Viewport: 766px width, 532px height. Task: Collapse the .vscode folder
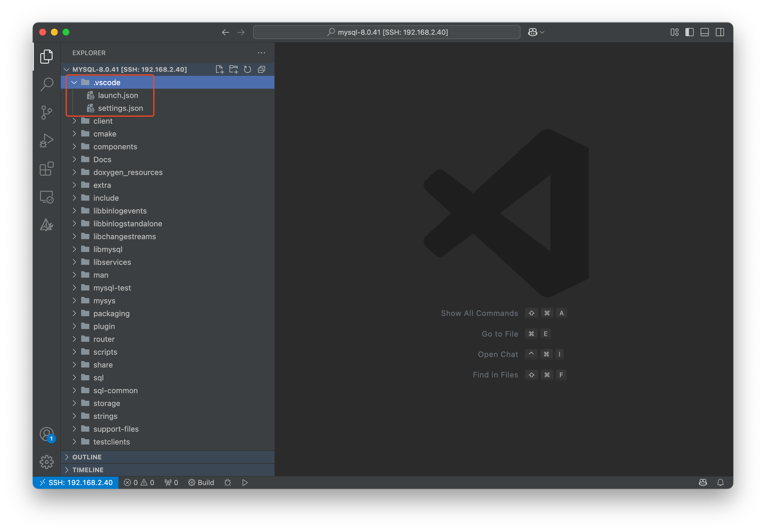pyautogui.click(x=168, y=82)
